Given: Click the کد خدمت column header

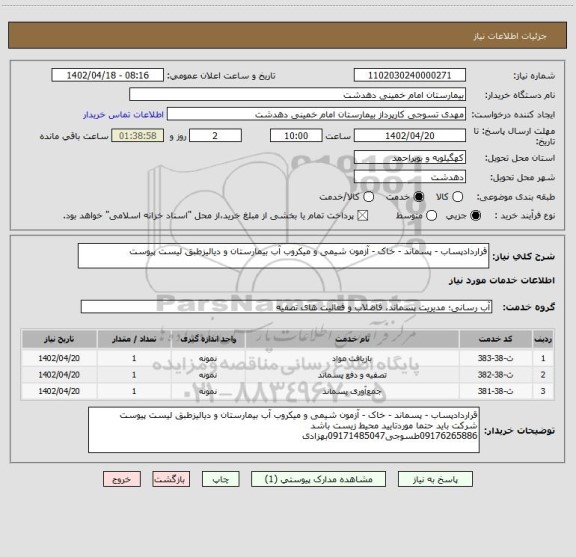Looking at the screenshot, I should click(x=496, y=339).
